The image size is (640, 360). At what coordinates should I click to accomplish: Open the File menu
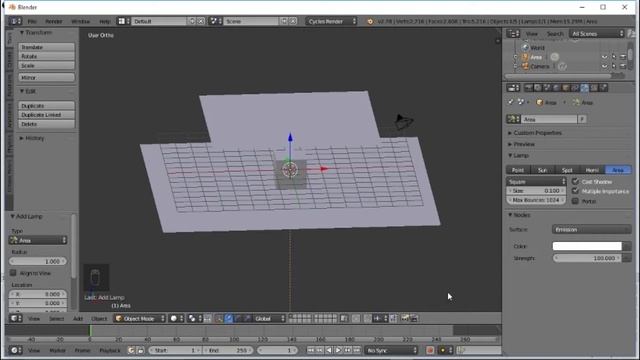tap(32, 21)
